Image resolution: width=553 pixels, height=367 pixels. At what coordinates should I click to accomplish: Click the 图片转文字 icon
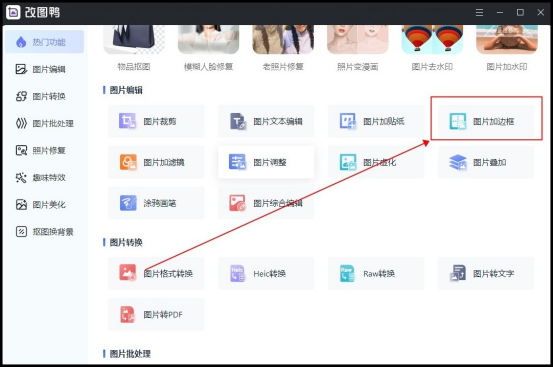click(x=457, y=273)
